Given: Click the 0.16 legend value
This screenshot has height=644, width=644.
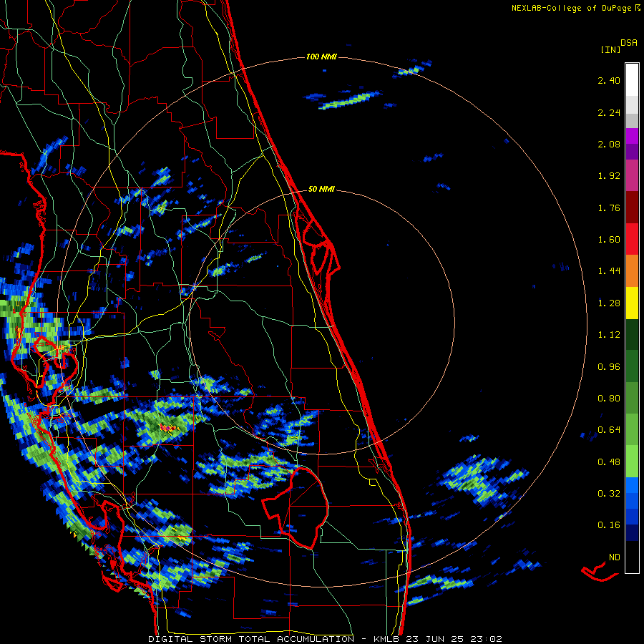Looking at the screenshot, I should [x=609, y=525].
